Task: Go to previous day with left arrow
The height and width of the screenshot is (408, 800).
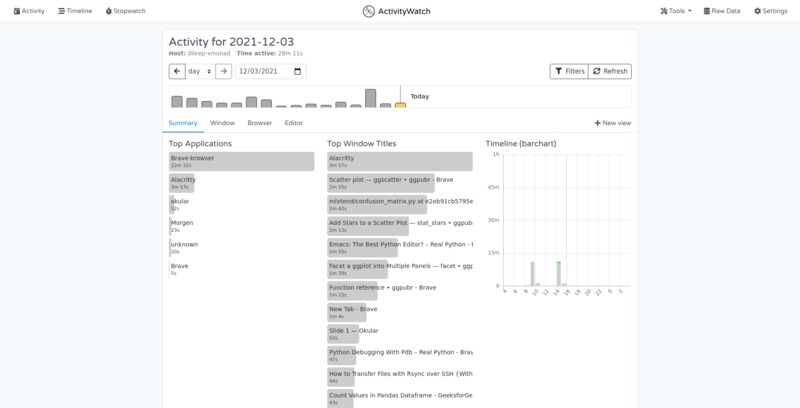Action: 177,71
